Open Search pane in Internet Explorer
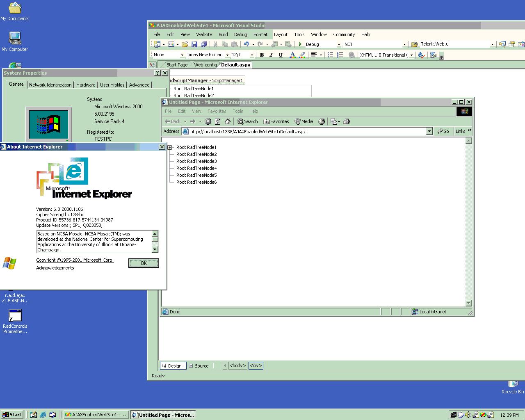This screenshot has height=420, width=525. point(247,121)
